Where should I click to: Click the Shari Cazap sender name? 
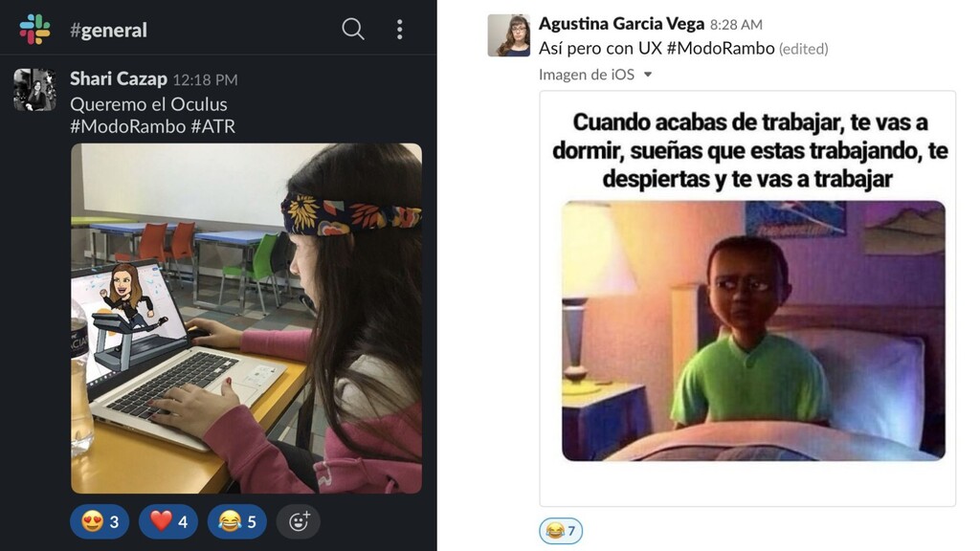[x=118, y=78]
